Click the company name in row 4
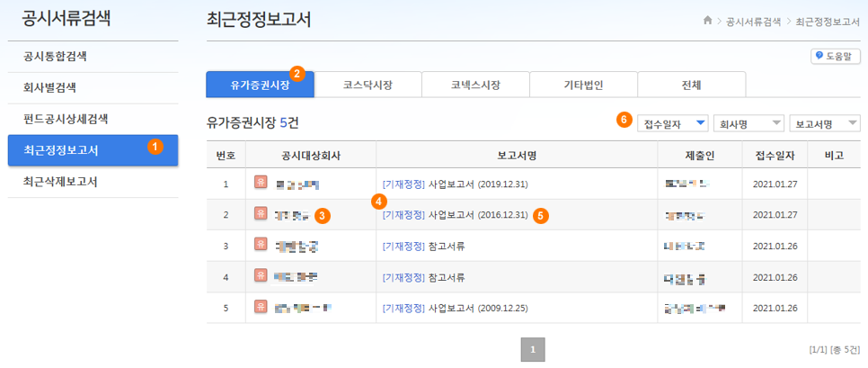 click(x=297, y=277)
